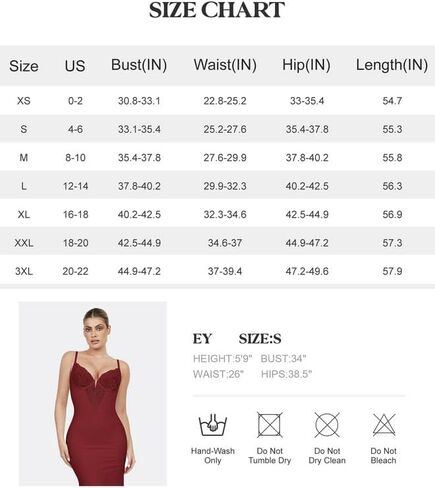
Task: Click the HIPS:38.5" model measurement
Action: coord(287,374)
